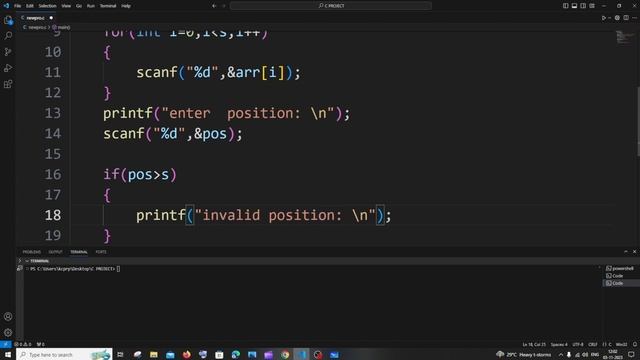The height and width of the screenshot is (360, 640).
Task: Show errors and warnings count in status bar
Action: pyautogui.click(x=23, y=344)
